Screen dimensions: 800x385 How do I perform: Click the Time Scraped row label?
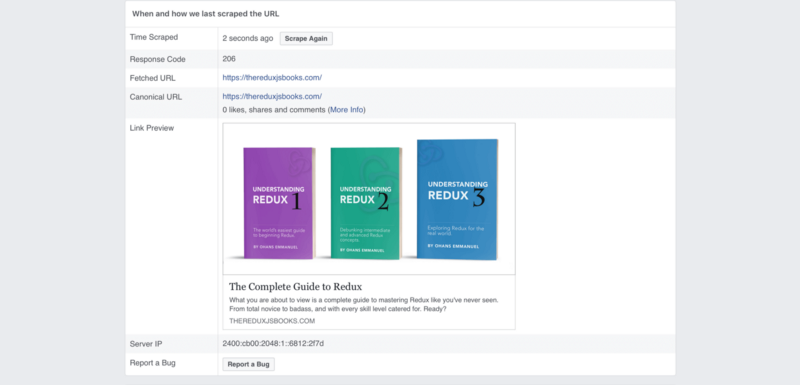coord(154,37)
